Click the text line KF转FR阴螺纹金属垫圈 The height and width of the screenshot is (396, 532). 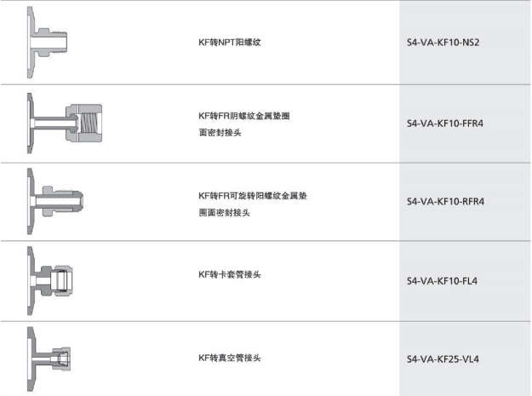click(244, 116)
